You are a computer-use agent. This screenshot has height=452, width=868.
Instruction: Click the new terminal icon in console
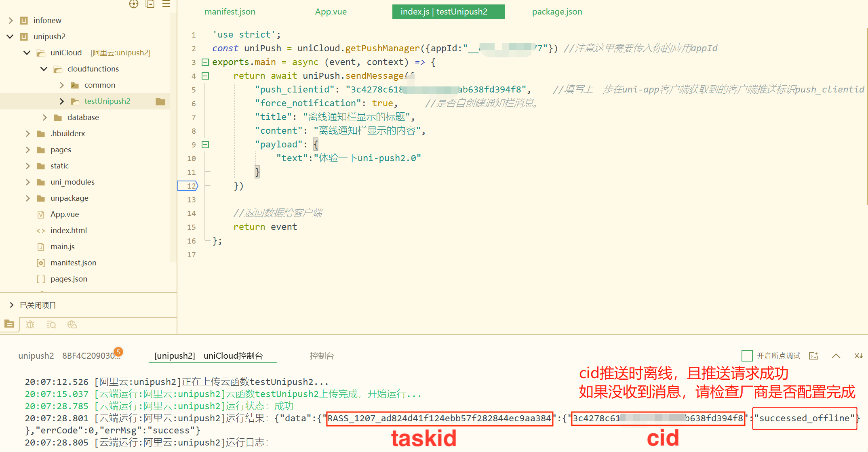coord(813,356)
